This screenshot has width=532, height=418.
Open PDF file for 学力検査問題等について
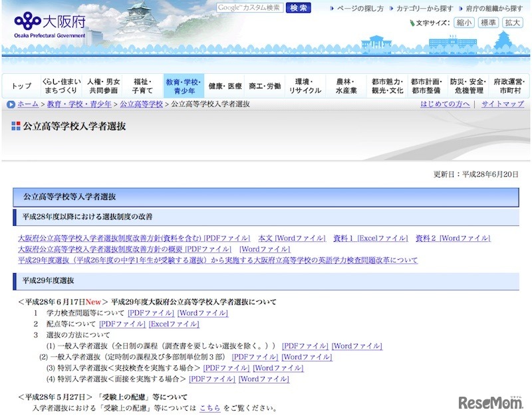[150, 312]
